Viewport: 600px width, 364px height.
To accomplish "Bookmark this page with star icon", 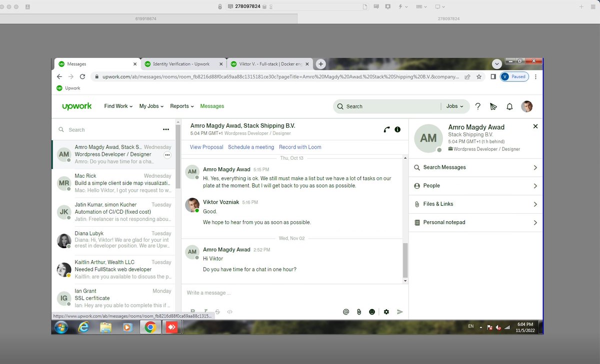I will pos(479,77).
